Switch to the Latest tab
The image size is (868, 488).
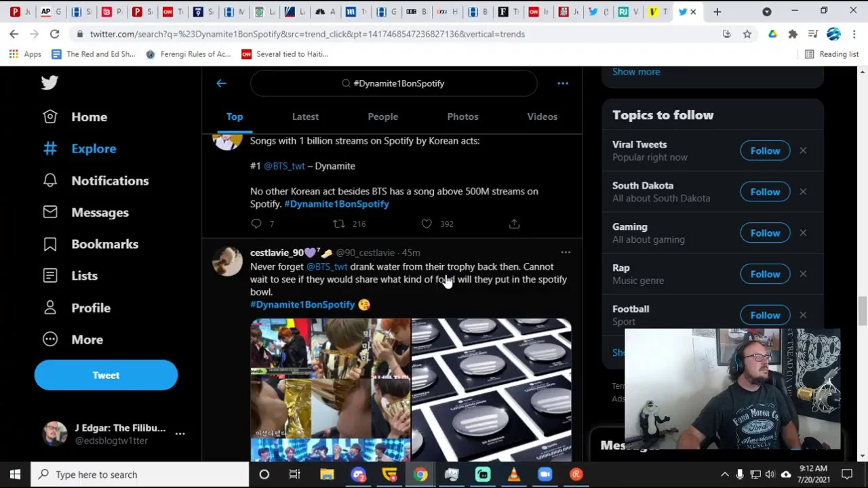(305, 117)
